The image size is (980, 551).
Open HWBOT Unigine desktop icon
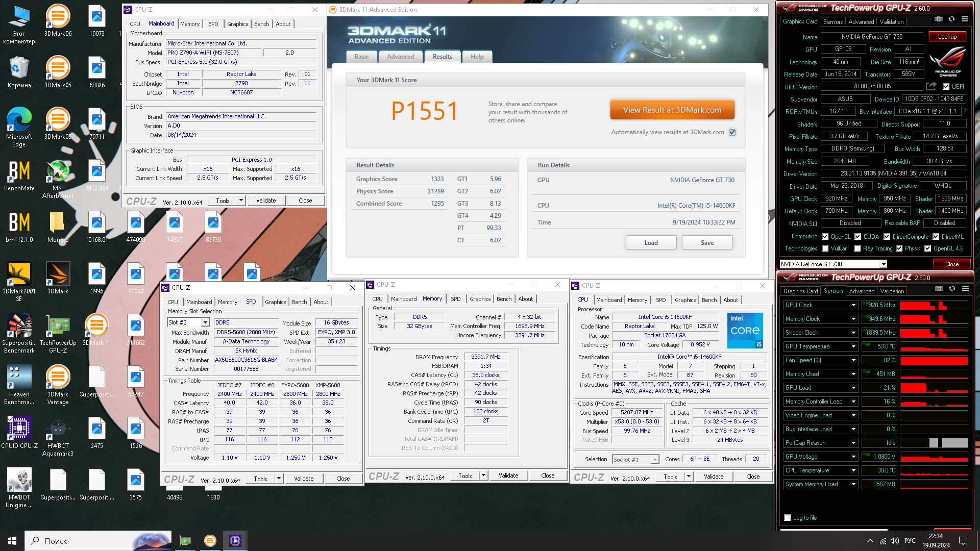(19, 488)
